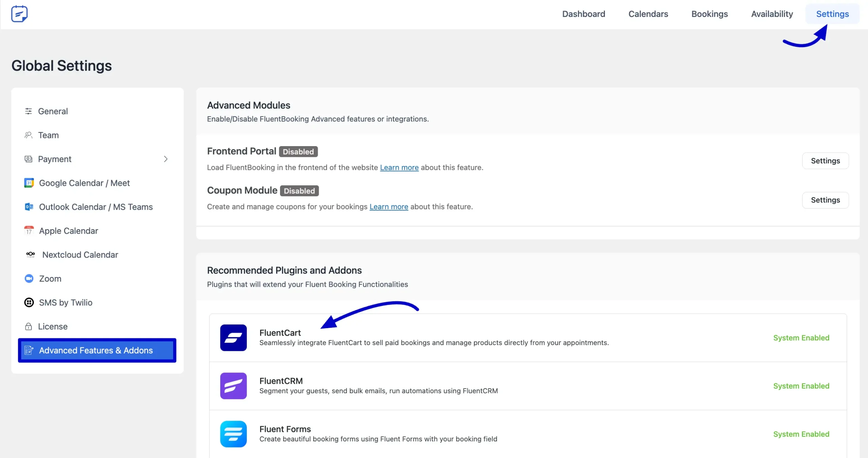This screenshot has height=458, width=868.
Task: Expand the Payment submenu chevron
Action: click(x=165, y=159)
